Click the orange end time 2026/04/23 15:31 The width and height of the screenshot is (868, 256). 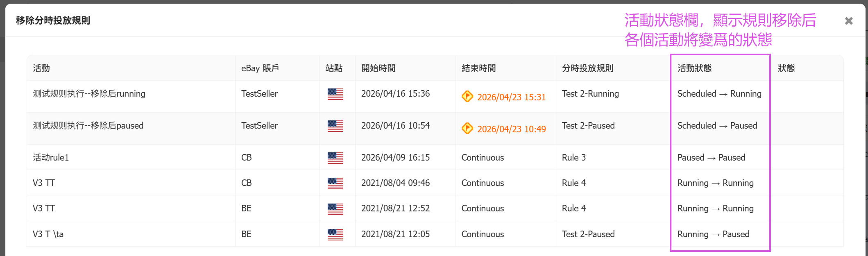pyautogui.click(x=511, y=97)
